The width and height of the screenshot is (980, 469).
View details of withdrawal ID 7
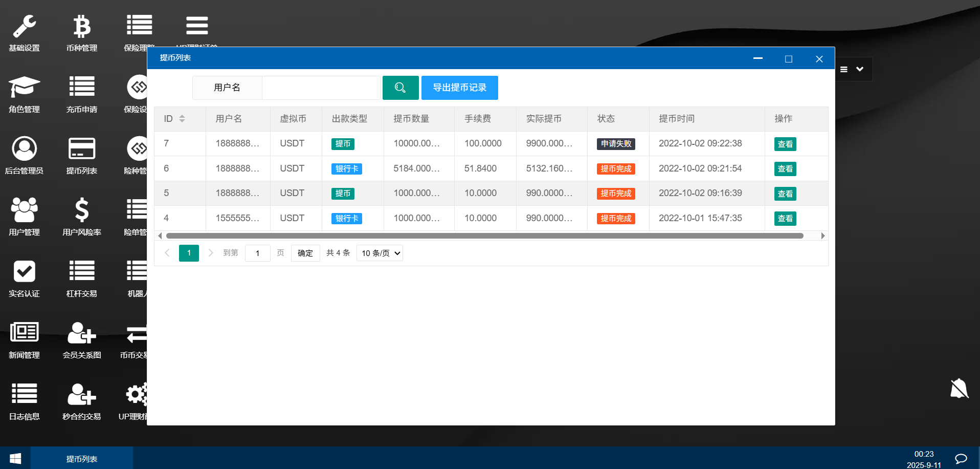pyautogui.click(x=785, y=144)
